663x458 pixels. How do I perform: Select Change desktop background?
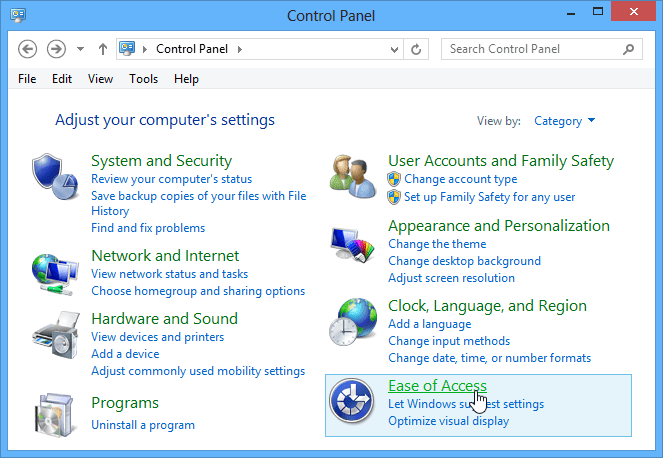(464, 261)
